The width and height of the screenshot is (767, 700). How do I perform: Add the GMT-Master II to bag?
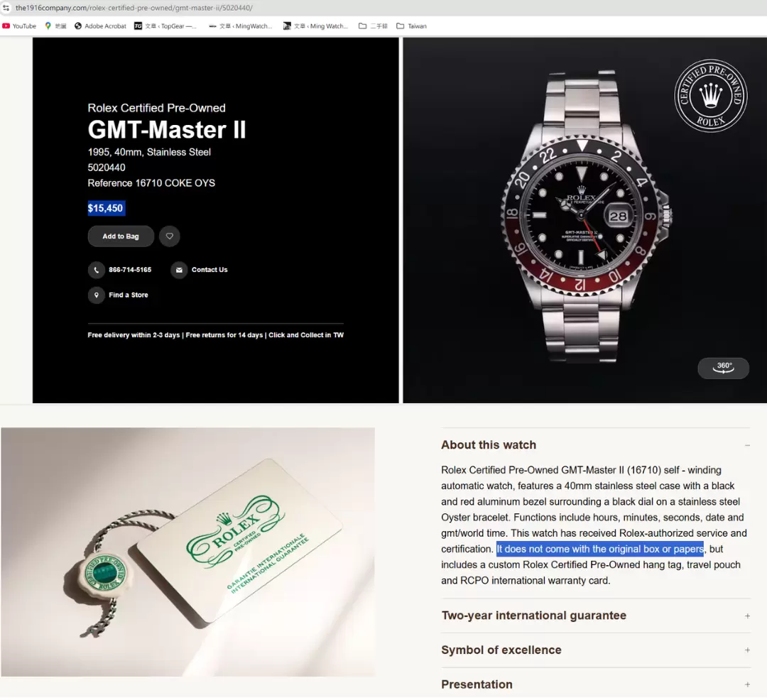[121, 236]
